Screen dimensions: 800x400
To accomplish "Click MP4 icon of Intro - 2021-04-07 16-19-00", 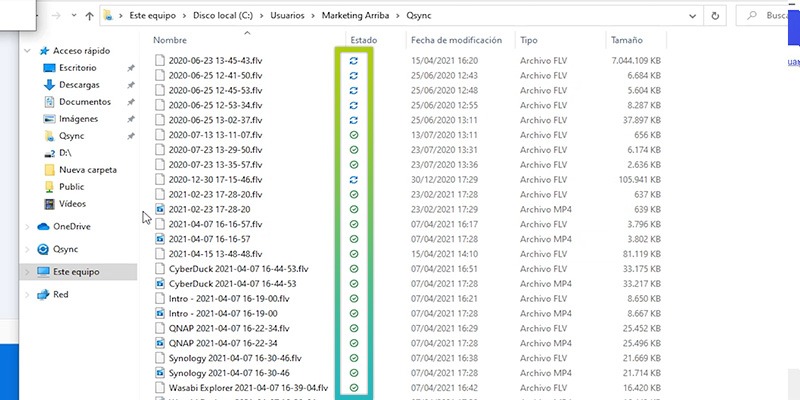I will pyautogui.click(x=160, y=313).
